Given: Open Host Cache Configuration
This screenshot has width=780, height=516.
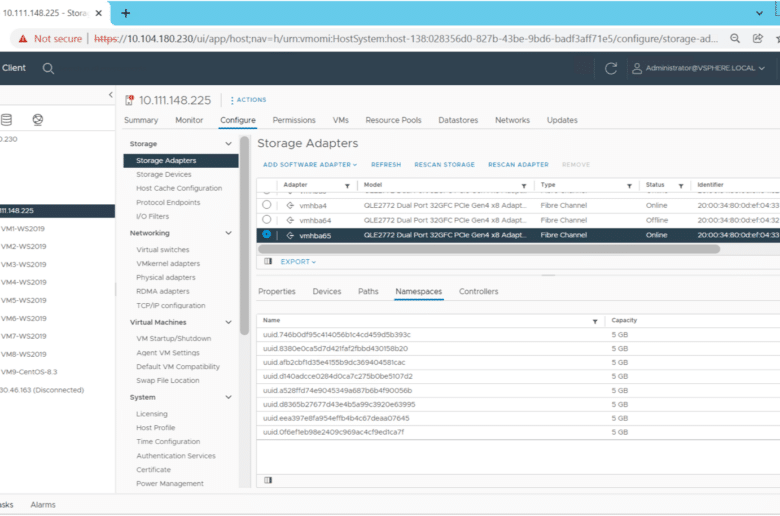Looking at the screenshot, I should (179, 189).
